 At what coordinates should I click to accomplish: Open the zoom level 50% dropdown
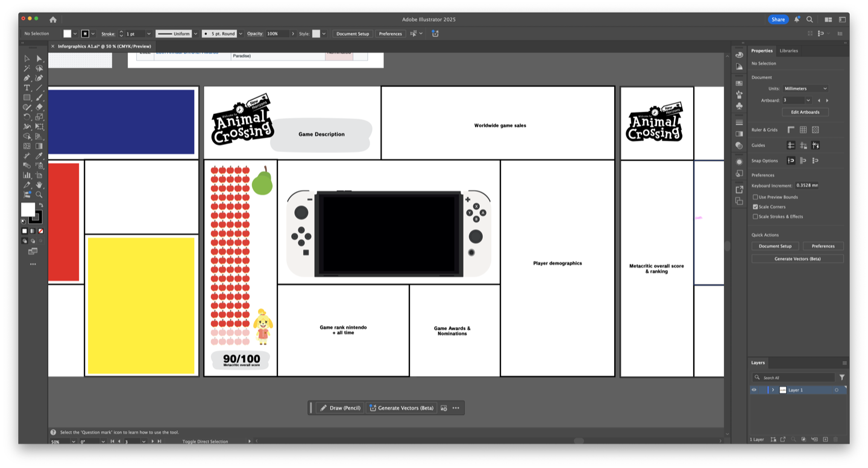pyautogui.click(x=74, y=441)
